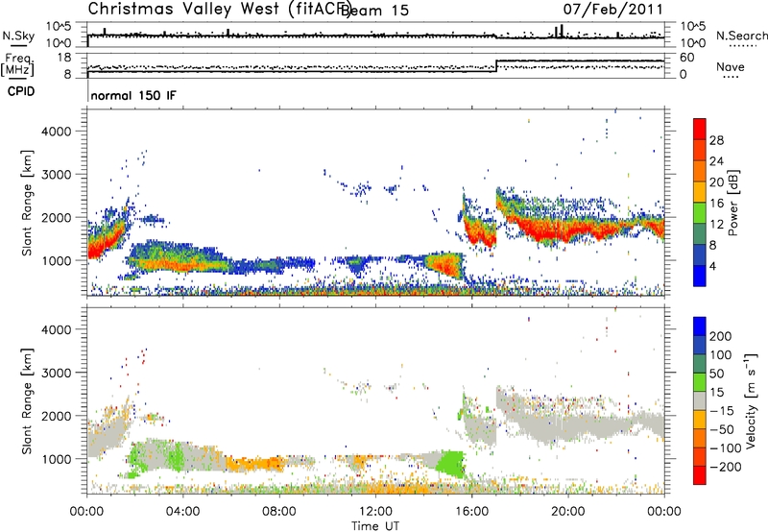Click the 'Nave' legend label

click(x=731, y=66)
